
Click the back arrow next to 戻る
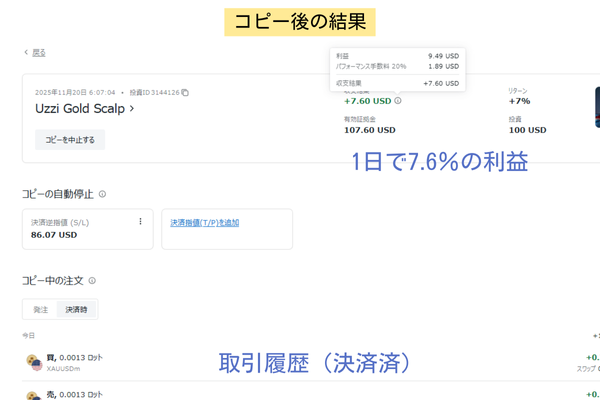(25, 52)
